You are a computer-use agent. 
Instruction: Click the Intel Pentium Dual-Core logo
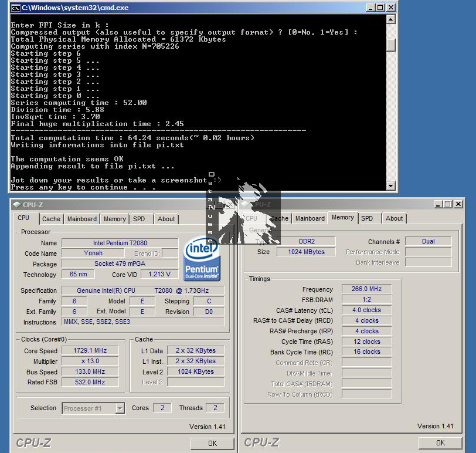click(x=202, y=259)
